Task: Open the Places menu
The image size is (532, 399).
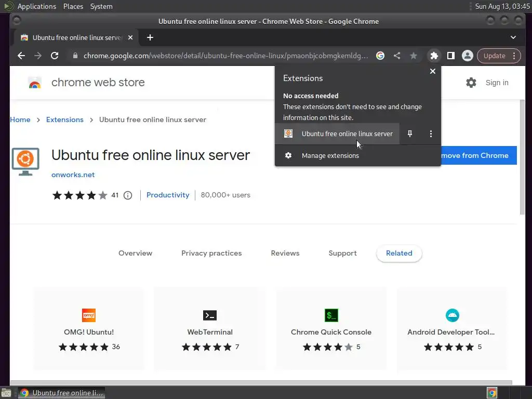Action: 73,6
